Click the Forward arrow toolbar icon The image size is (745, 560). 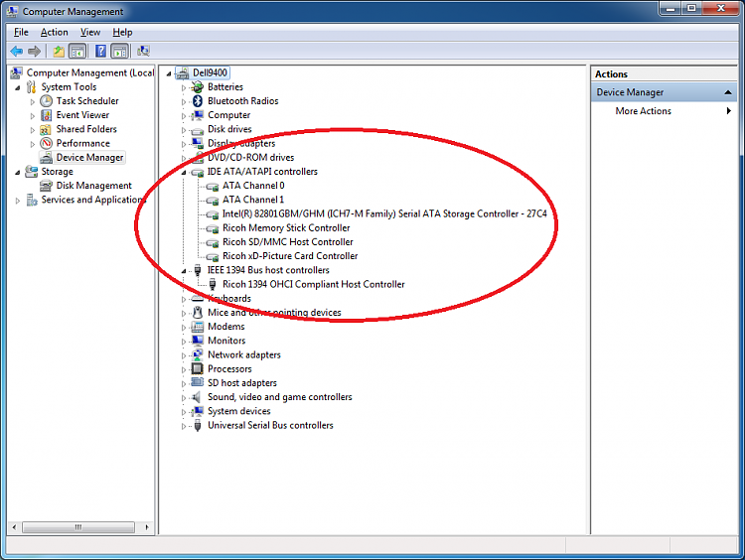tap(34, 51)
